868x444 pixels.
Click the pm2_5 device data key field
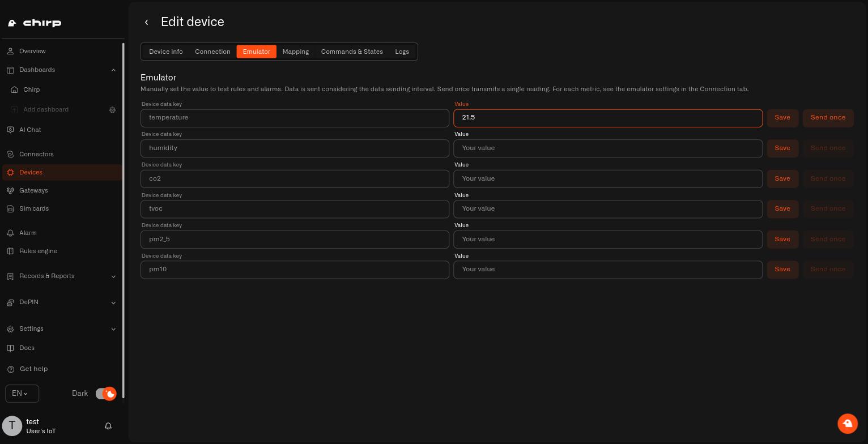click(295, 240)
